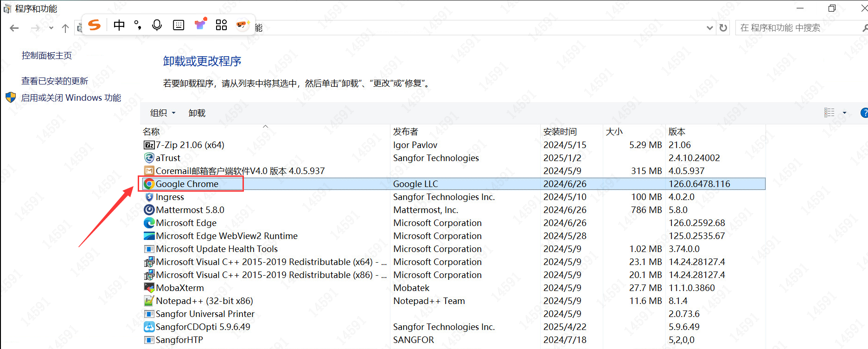Click the 卸载 uninstall button
Viewport: 868px width, 349px height.
pos(197,113)
